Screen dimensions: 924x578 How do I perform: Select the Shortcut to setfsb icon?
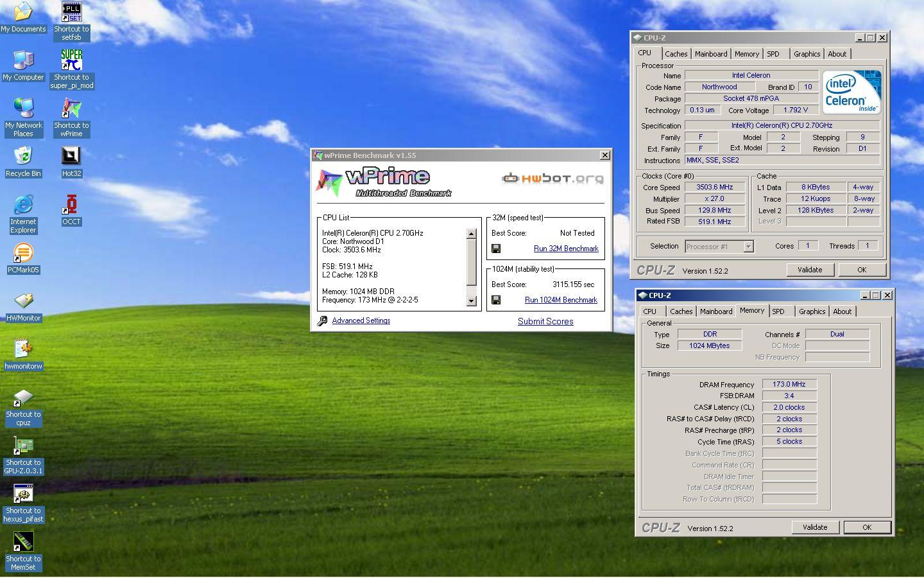[71, 21]
